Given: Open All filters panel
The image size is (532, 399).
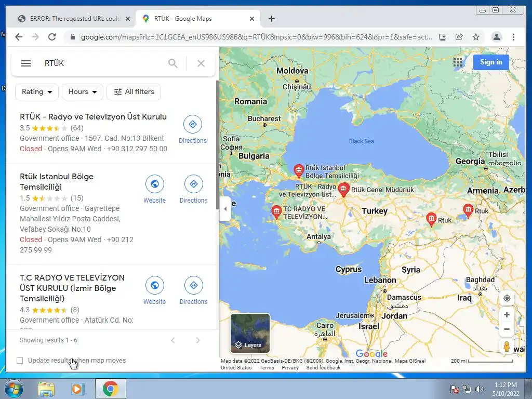Looking at the screenshot, I should 134,92.
